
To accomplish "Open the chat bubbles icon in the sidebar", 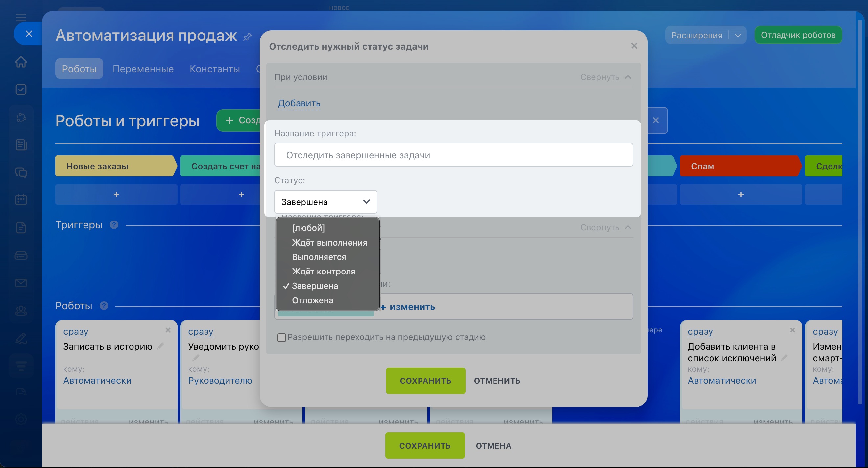I will click(21, 173).
